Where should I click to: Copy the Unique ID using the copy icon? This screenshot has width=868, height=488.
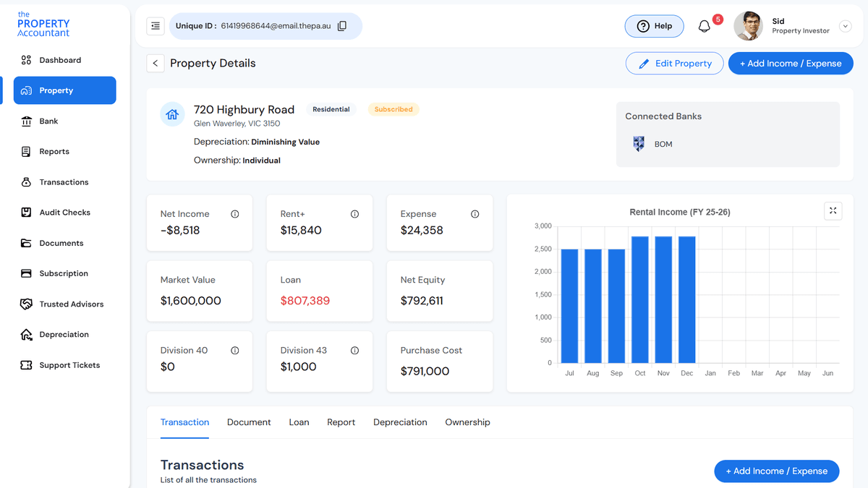click(341, 25)
